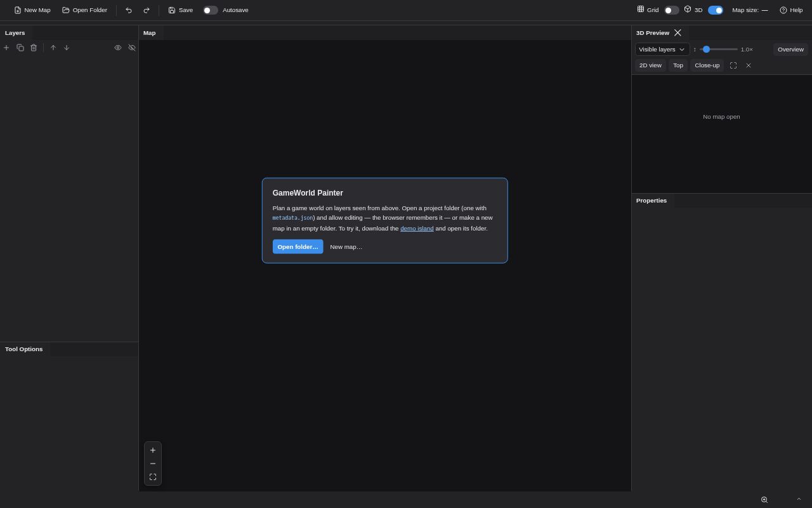812x508 pixels.
Task: Maximize the 3D preview with fullscreen icon
Action: point(733,65)
